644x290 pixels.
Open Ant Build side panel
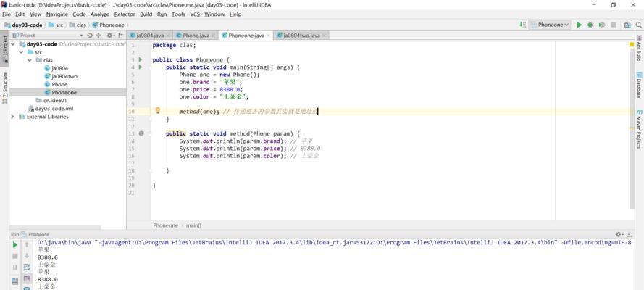tap(639, 48)
